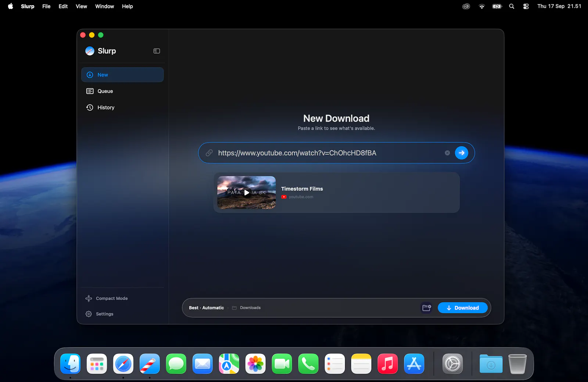588x382 pixels.
Task: Change the Downloads destination folder
Action: (x=246, y=308)
